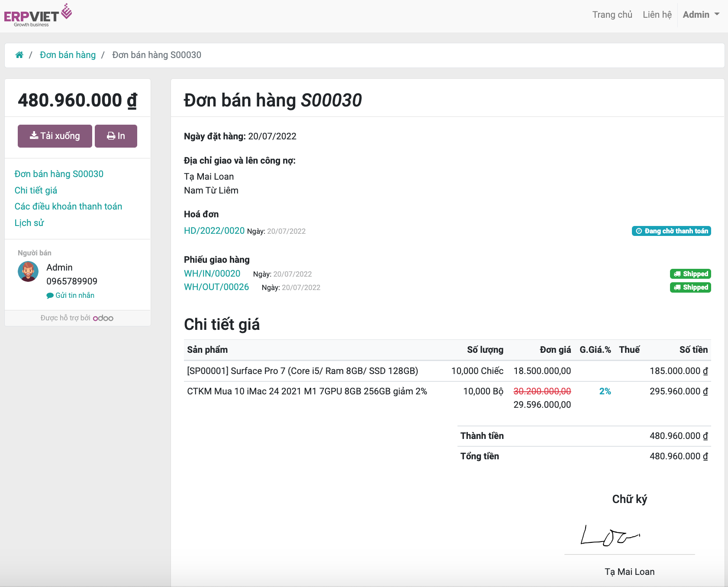Jump to Các điều khoản thanh toán section

click(68, 206)
